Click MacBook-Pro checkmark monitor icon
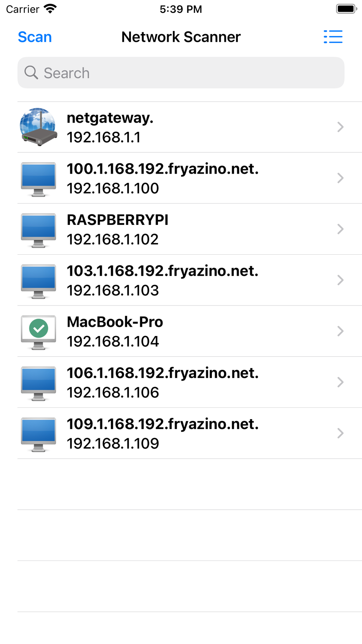Image resolution: width=362 pixels, height=644 pixels. tap(38, 332)
